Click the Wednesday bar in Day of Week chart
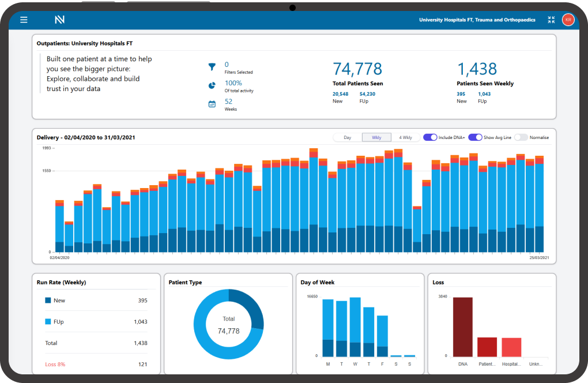 [354, 323]
